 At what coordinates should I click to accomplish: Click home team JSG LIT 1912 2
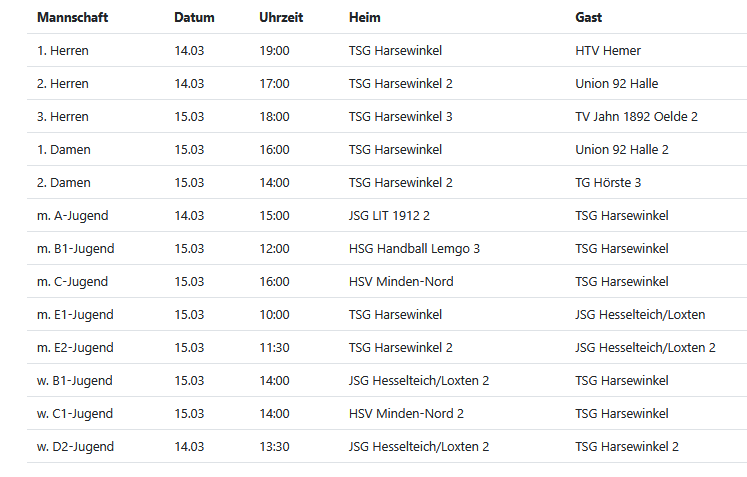[390, 216]
